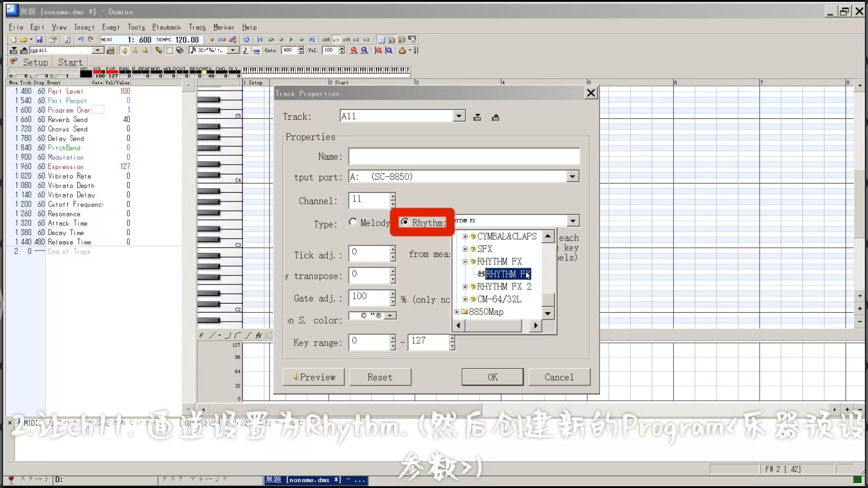
Task: Expand the CM-64/32L tree node
Action: click(x=465, y=299)
